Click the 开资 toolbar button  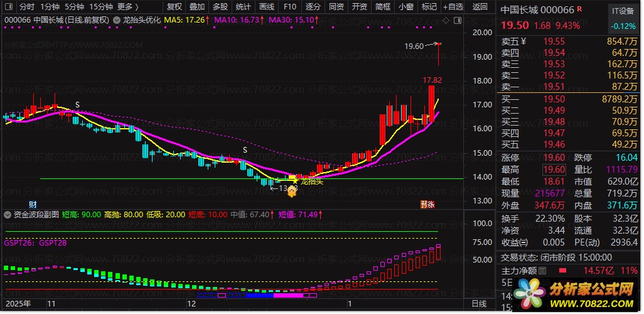pos(360,6)
